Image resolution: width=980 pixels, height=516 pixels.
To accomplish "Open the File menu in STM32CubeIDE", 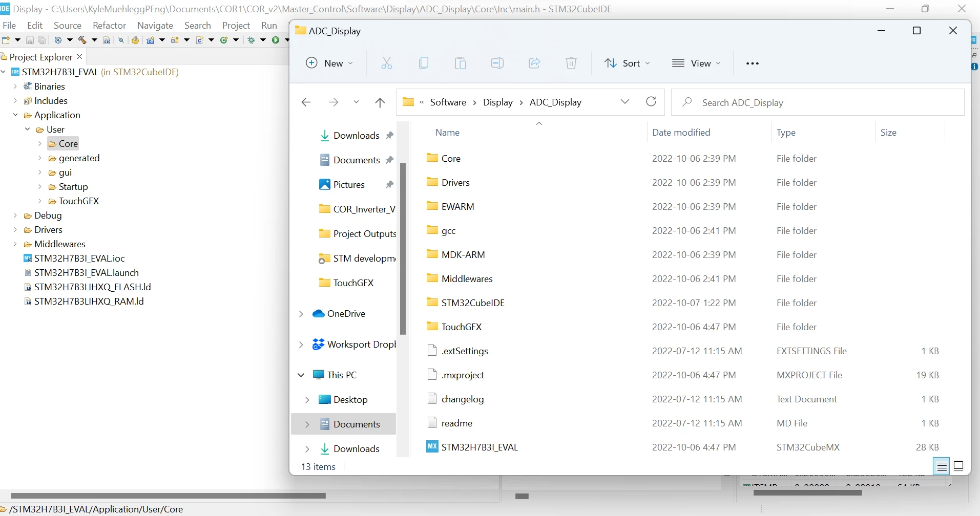I will [x=9, y=25].
